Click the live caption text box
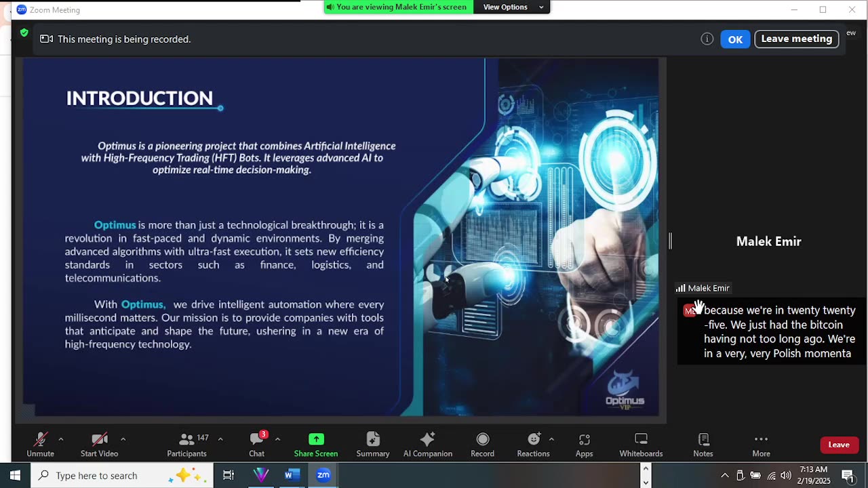The image size is (868, 488). pos(772,331)
